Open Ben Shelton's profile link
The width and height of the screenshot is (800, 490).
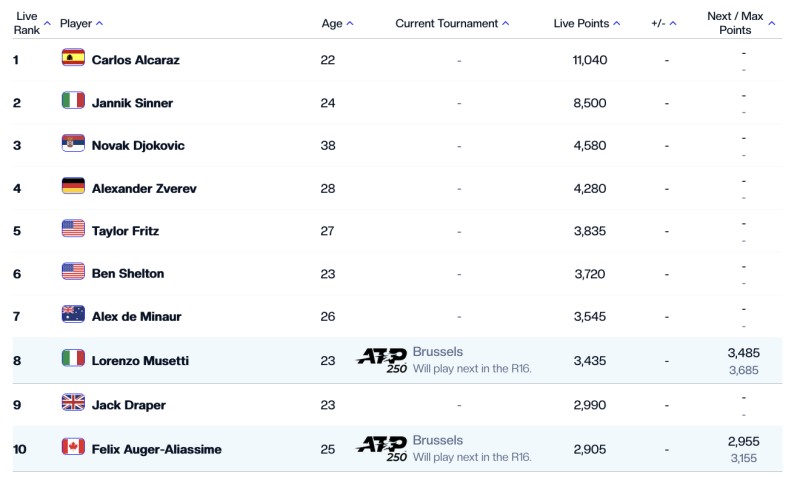(x=127, y=273)
